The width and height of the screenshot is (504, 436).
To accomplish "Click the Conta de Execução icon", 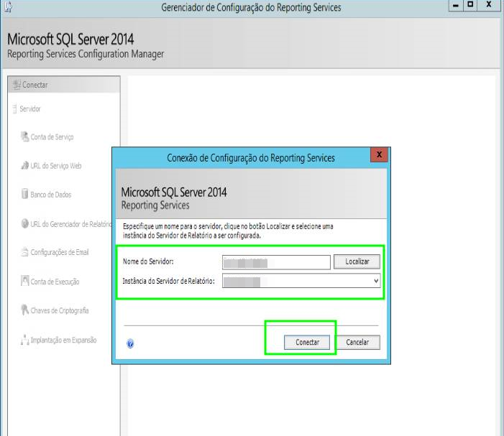I will [24, 281].
